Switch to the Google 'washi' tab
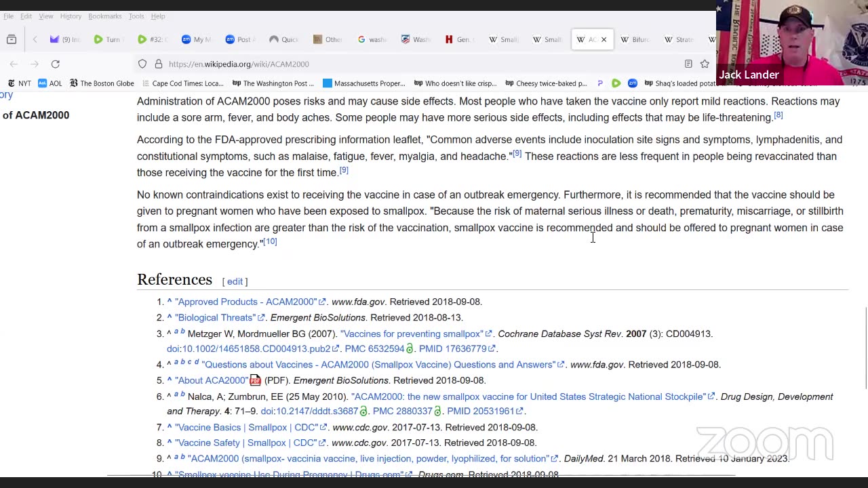 click(x=371, y=39)
